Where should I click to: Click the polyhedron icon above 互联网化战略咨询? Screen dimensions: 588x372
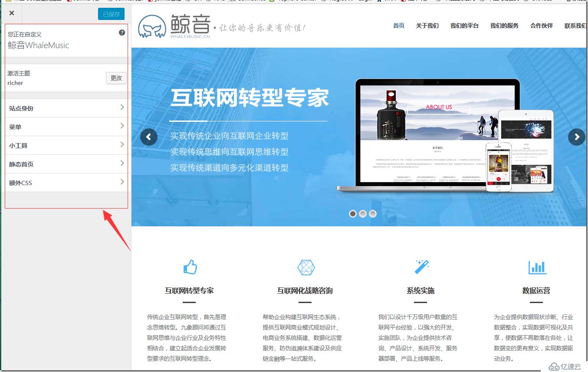(x=306, y=267)
